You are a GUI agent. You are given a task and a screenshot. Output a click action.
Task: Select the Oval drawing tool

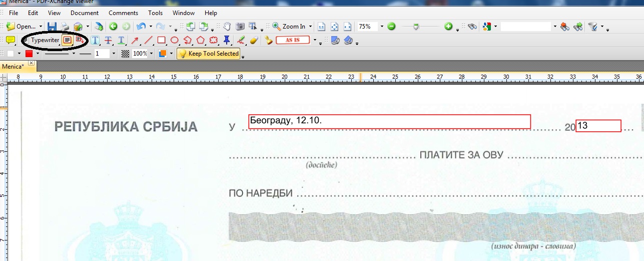coord(174,40)
